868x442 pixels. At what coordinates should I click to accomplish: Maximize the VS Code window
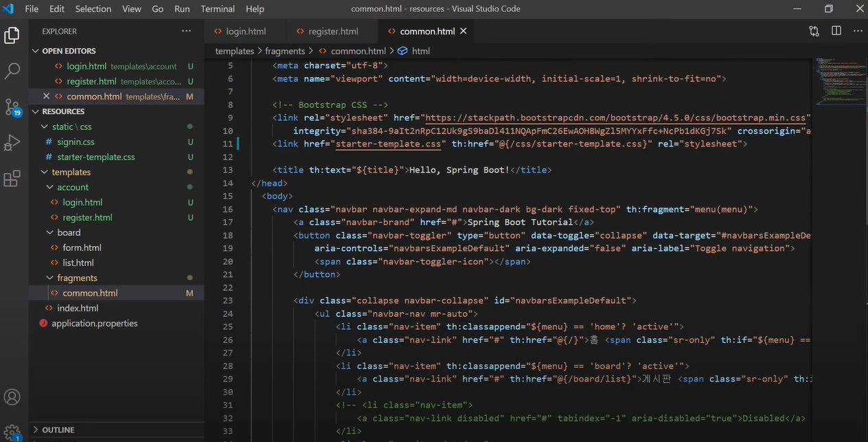pyautogui.click(x=829, y=9)
